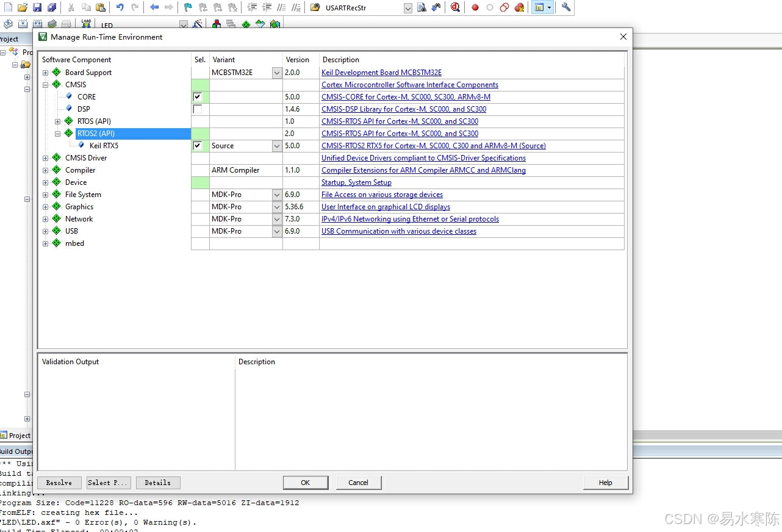Click the Pack Installer icon
782x532 pixels.
275,24
